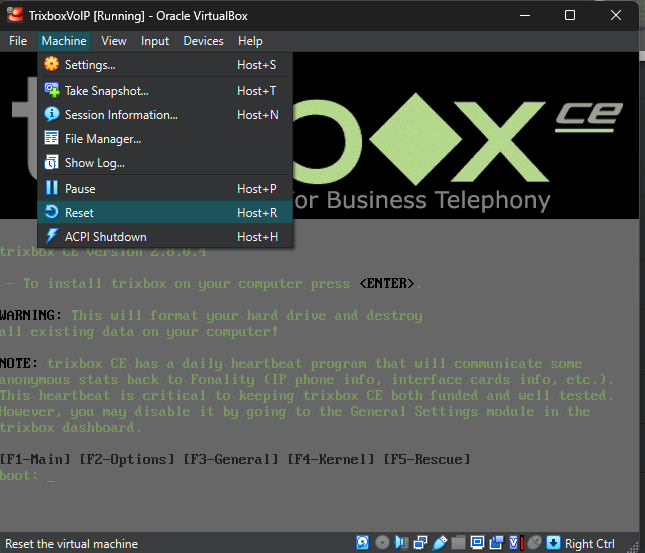Click the Right Ctrl host key label
645x553 pixels.
(589, 544)
